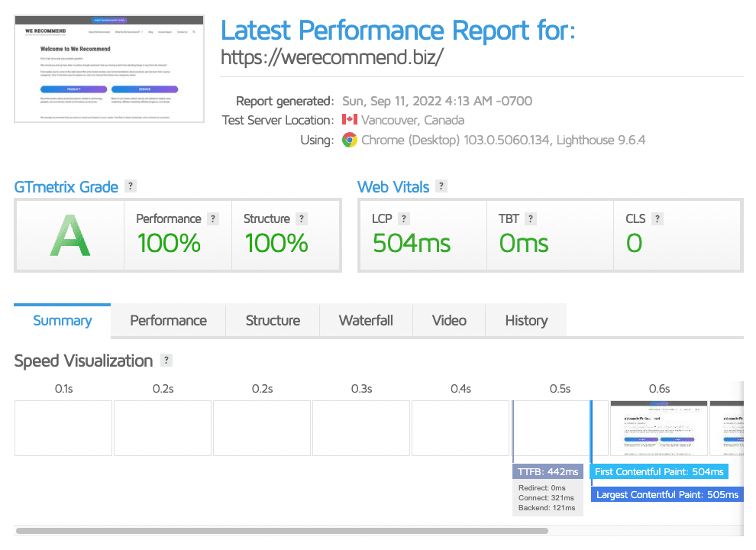
Task: Click the Largest Contentful Paint: 505ms marker
Action: pos(667,494)
